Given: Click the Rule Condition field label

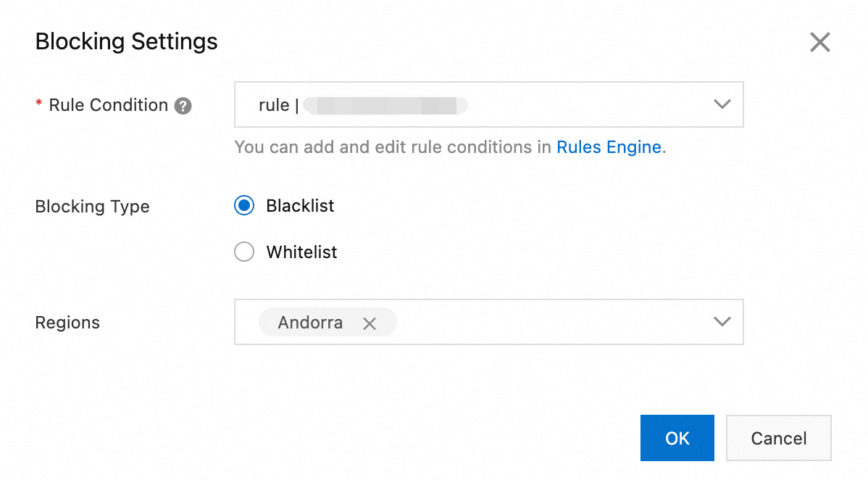Looking at the screenshot, I should (108, 105).
